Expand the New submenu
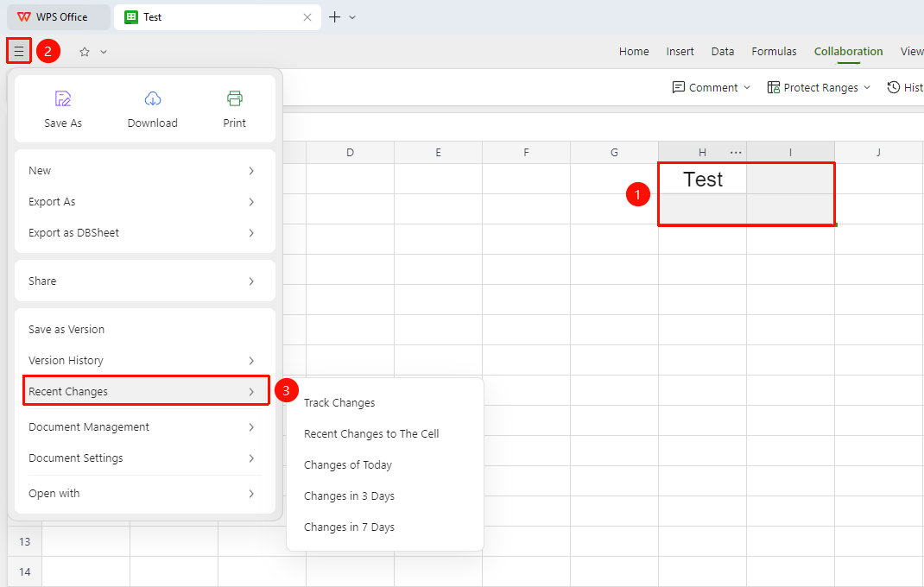Viewport: 924px width, 587px height. (x=145, y=171)
